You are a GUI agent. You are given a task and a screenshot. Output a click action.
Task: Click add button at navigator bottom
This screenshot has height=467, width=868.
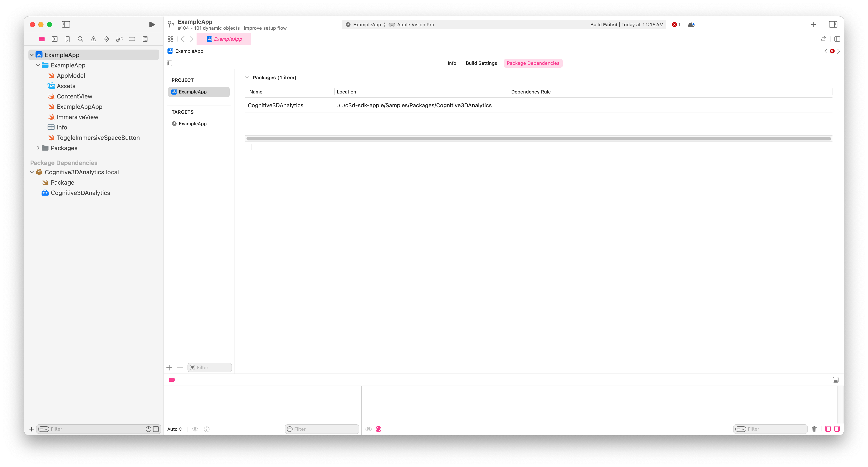[31, 429]
